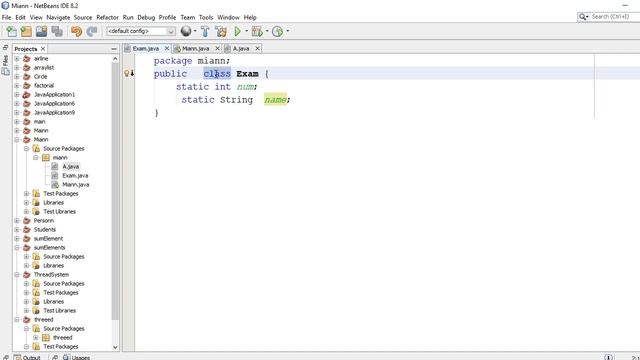Collapse the sumElements project node
This screenshot has height=360, width=640.
click(17, 248)
